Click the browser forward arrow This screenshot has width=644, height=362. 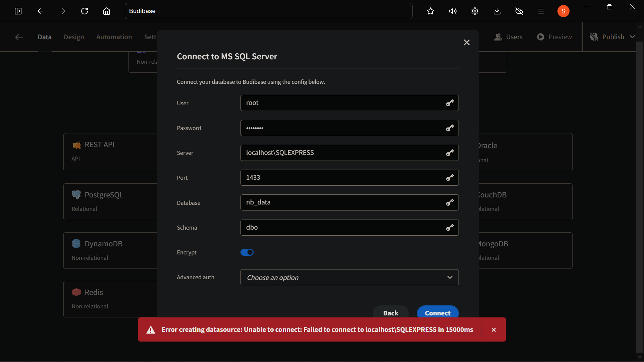tap(62, 11)
